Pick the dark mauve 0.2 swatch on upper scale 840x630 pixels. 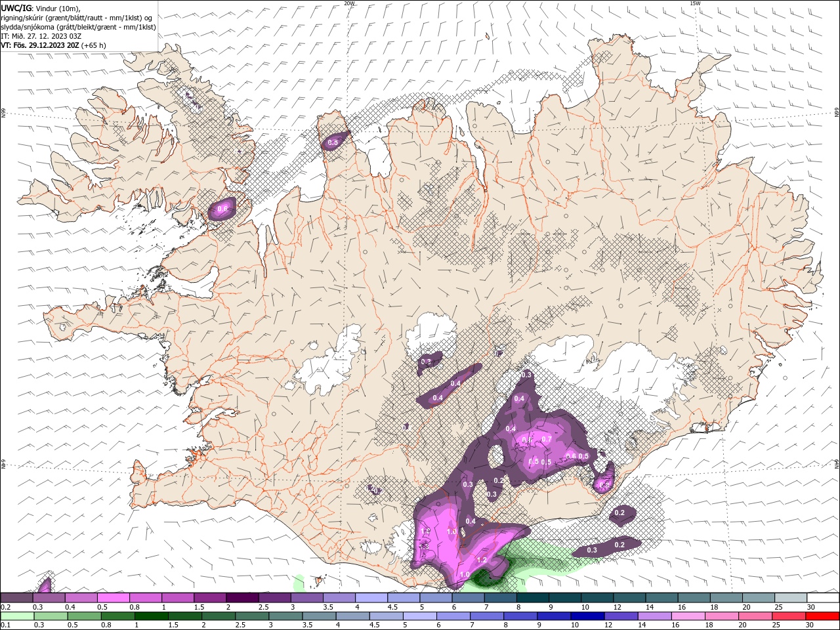coord(16,598)
